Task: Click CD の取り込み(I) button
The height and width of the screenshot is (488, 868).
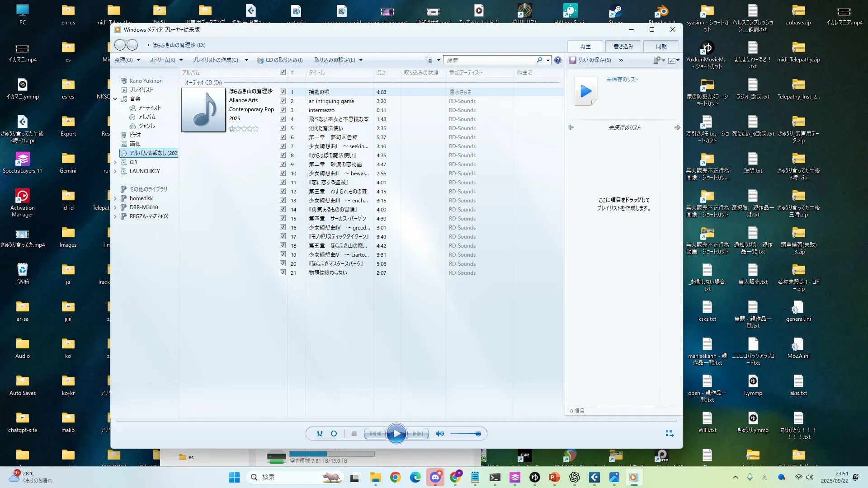Action: click(280, 60)
